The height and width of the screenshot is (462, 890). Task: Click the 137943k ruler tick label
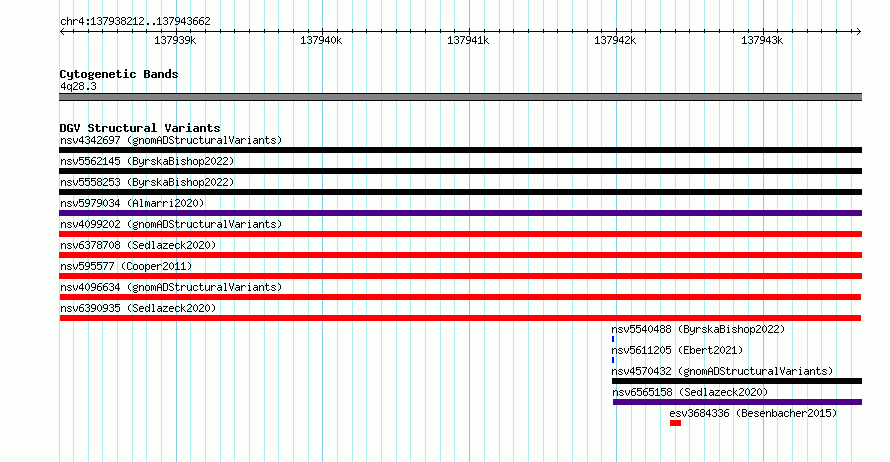762,40
